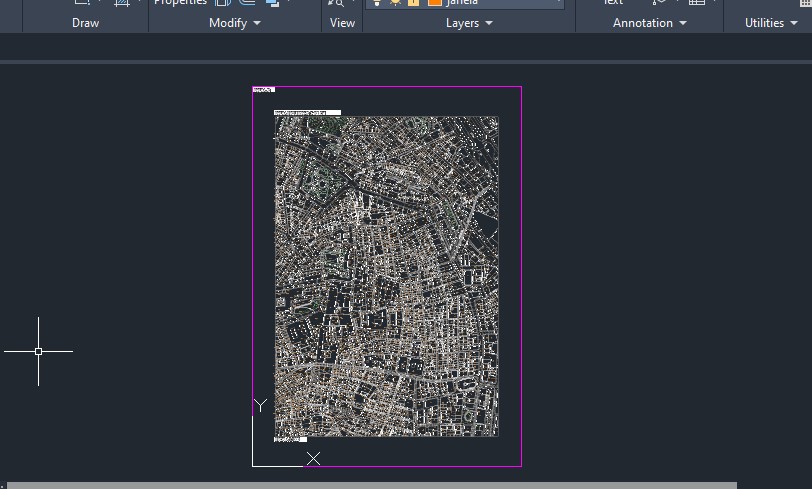This screenshot has width=812, height=489.
Task: Toggle layer on/off lightbulb icon
Action: (x=376, y=3)
